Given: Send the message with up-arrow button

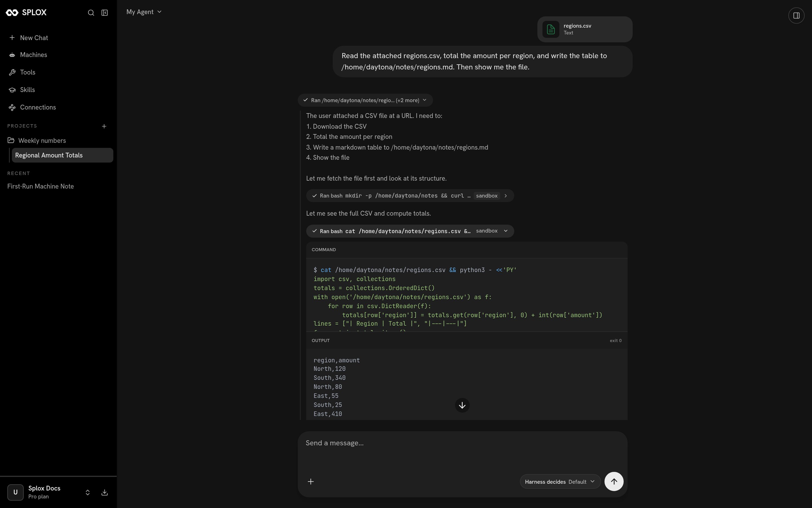Looking at the screenshot, I should click(x=614, y=481).
